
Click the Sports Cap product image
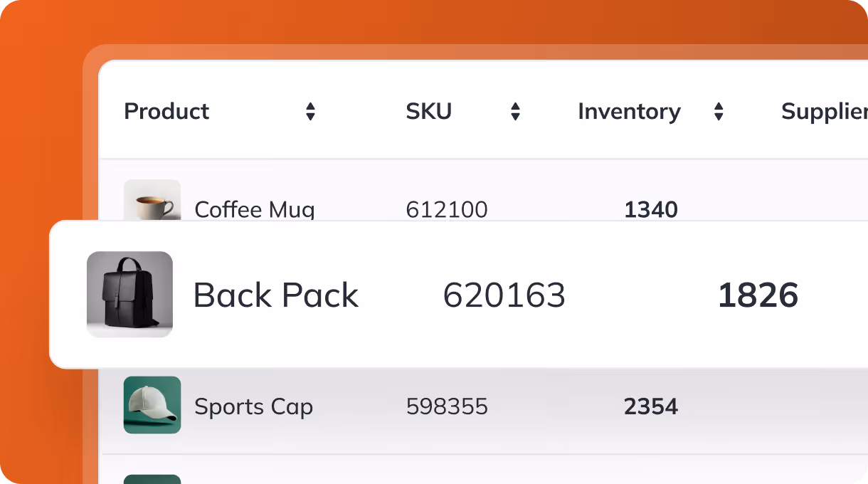(x=152, y=406)
